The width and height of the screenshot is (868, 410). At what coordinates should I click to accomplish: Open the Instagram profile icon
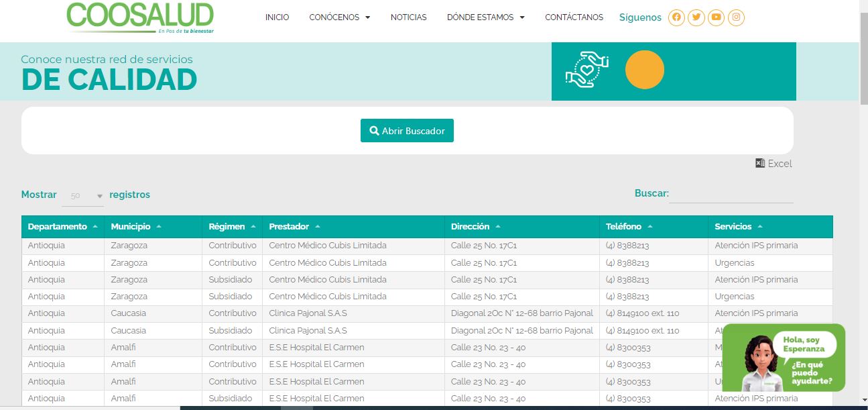point(737,17)
